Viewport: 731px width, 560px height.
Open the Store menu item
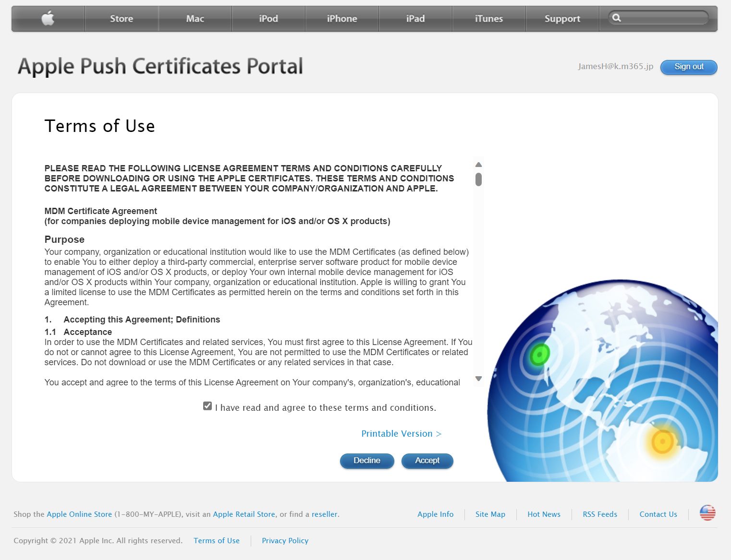(x=122, y=19)
